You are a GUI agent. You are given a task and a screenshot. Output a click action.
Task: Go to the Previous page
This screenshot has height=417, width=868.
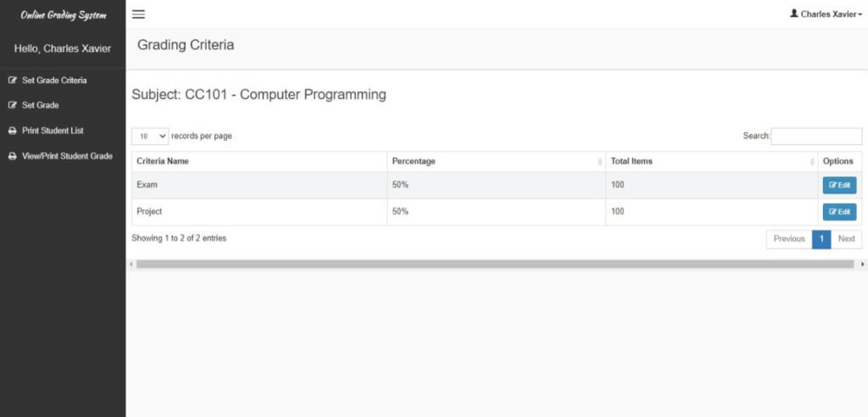[788, 239]
